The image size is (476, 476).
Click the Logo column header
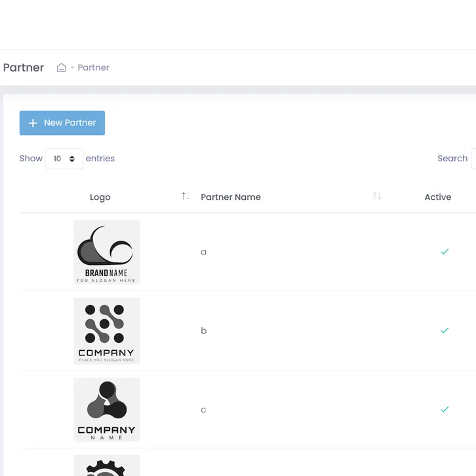pyautogui.click(x=100, y=197)
